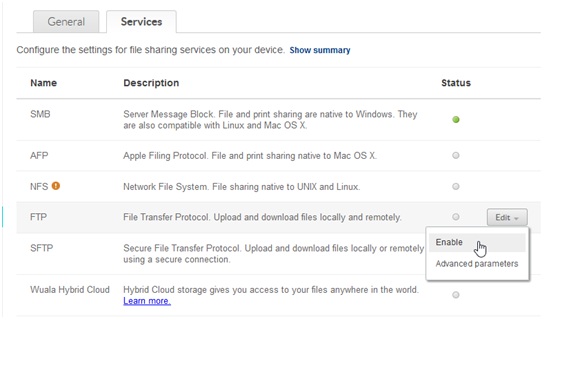Select the FTP service name
This screenshot has width=580, height=386.
click(38, 217)
